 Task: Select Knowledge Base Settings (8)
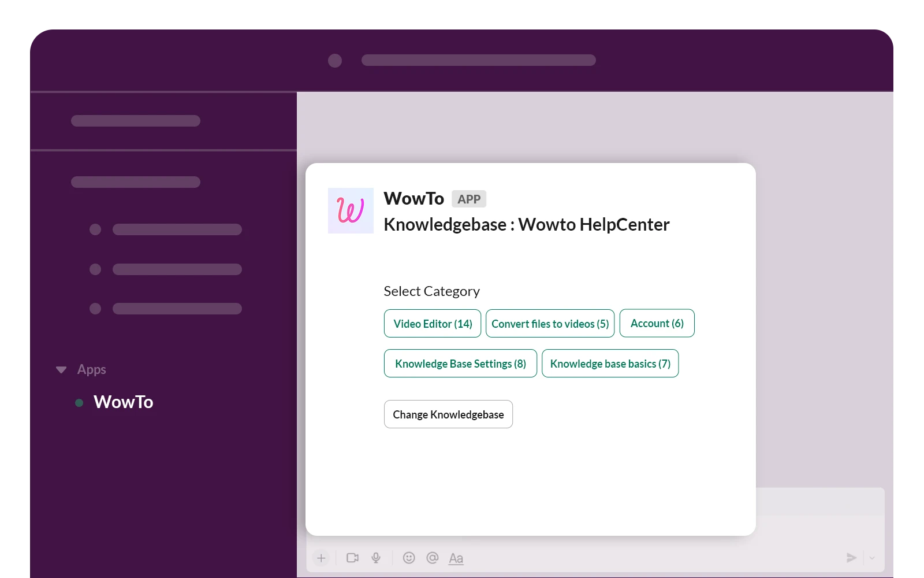click(x=460, y=363)
